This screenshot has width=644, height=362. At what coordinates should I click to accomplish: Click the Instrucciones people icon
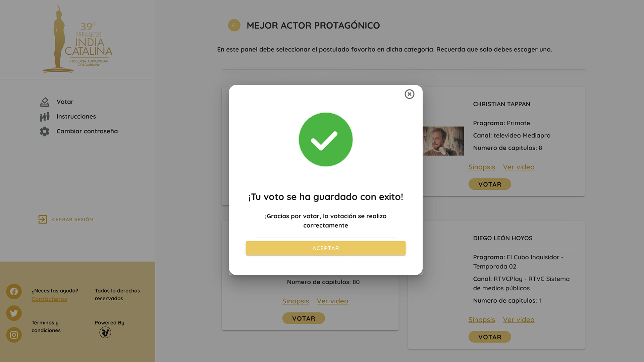pos(45,117)
